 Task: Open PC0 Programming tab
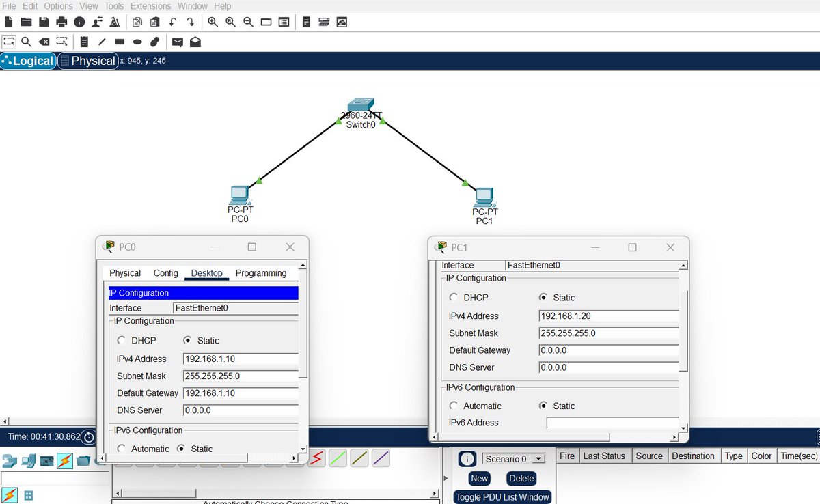tap(261, 273)
